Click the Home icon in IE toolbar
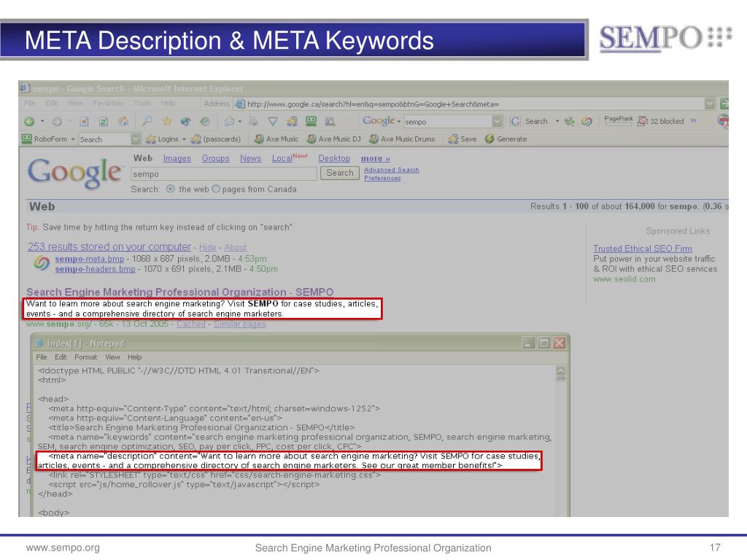Image resolution: width=747 pixels, height=560 pixels. pos(123,122)
